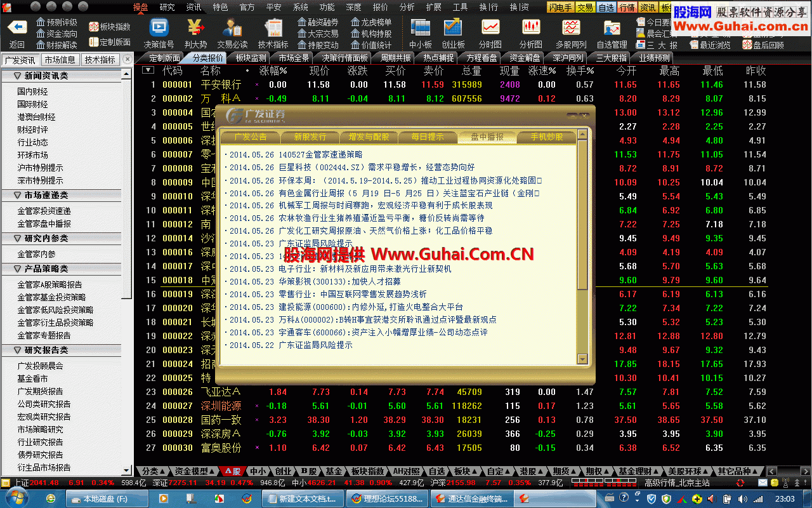The width and height of the screenshot is (812, 508).
Task: Open 龙虎榜单 toolbar item
Action: click(x=371, y=22)
